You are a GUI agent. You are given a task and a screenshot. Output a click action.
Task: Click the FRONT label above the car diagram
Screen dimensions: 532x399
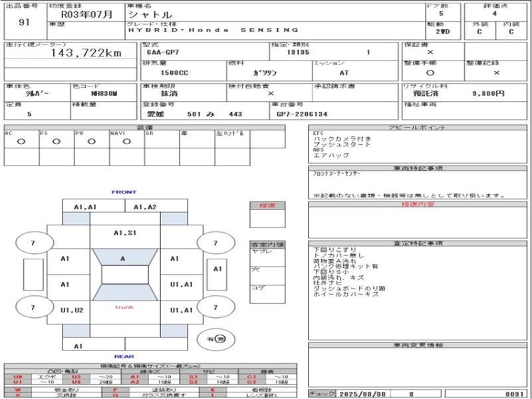click(x=124, y=192)
